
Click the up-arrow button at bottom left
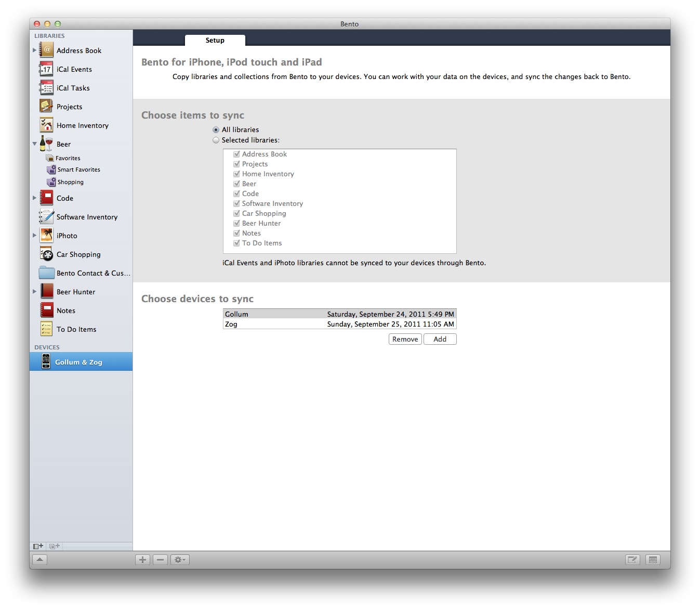(x=39, y=560)
